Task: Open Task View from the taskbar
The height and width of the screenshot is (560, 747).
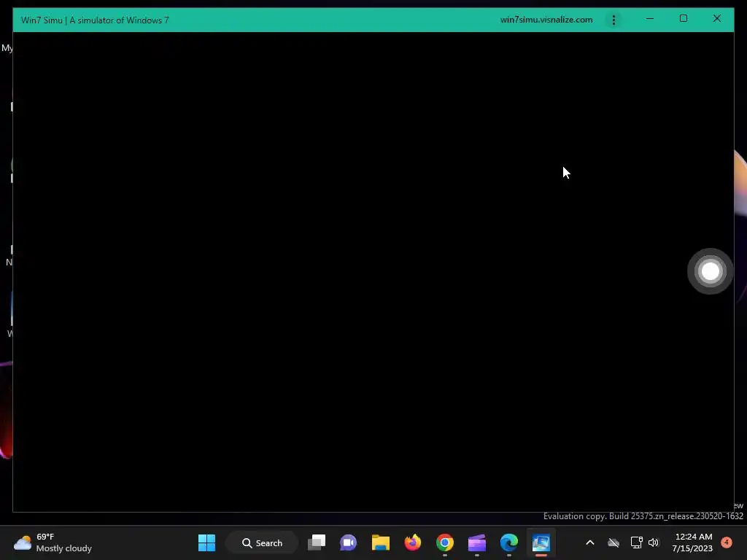Action: [x=317, y=542]
